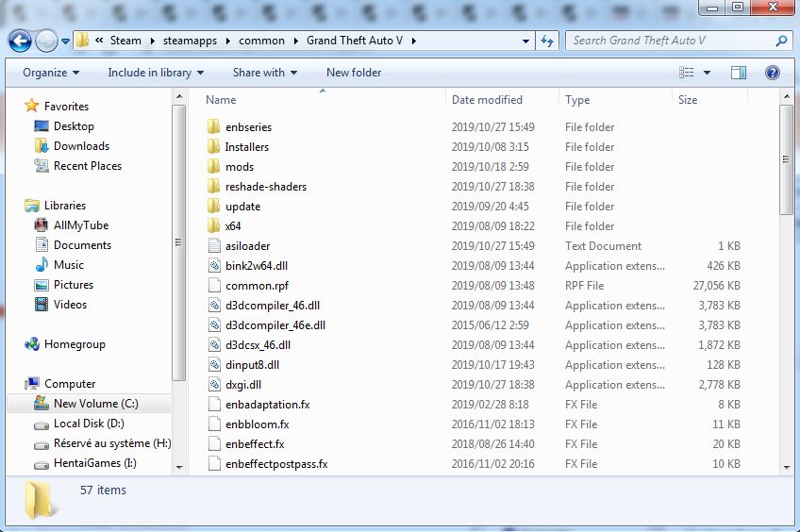The height and width of the screenshot is (532, 800).
Task: Open Desktop in the navigation pane
Action: 74,126
